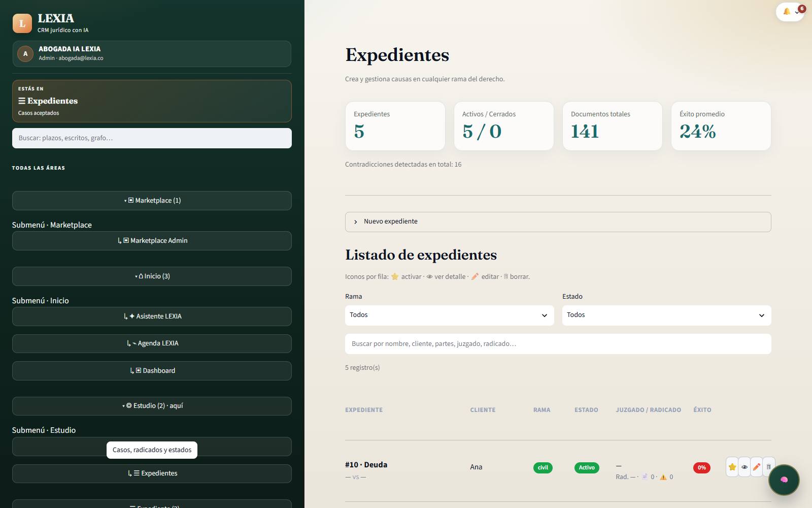Open the Dashboard sidebar item
The height and width of the screenshot is (508, 812).
(x=152, y=371)
